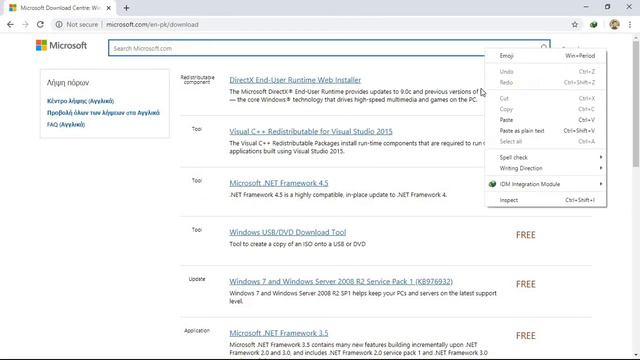The width and height of the screenshot is (640, 360).
Task: Open a new browser tab
Action: [x=126, y=8]
